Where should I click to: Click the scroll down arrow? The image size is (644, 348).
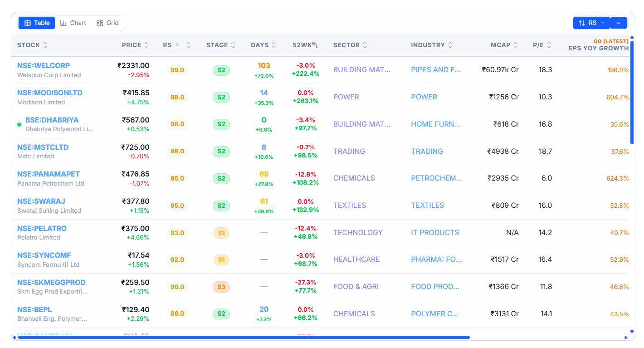[x=632, y=332]
